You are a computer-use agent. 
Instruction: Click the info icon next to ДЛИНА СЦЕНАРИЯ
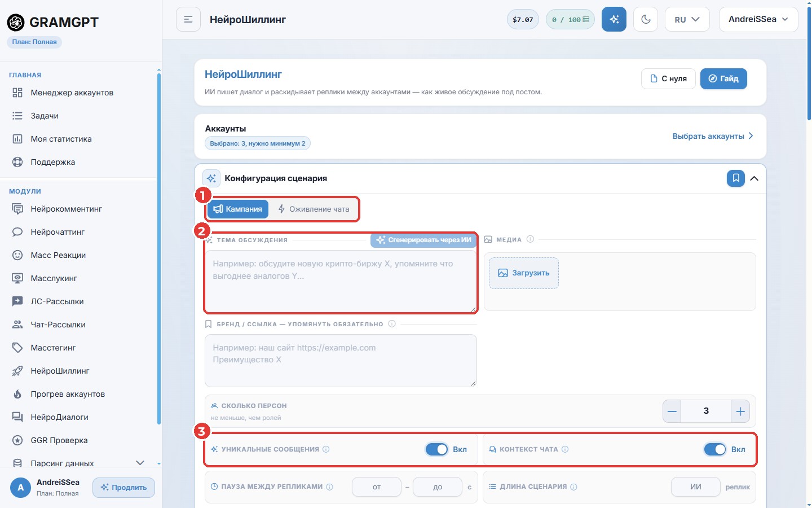tap(573, 487)
